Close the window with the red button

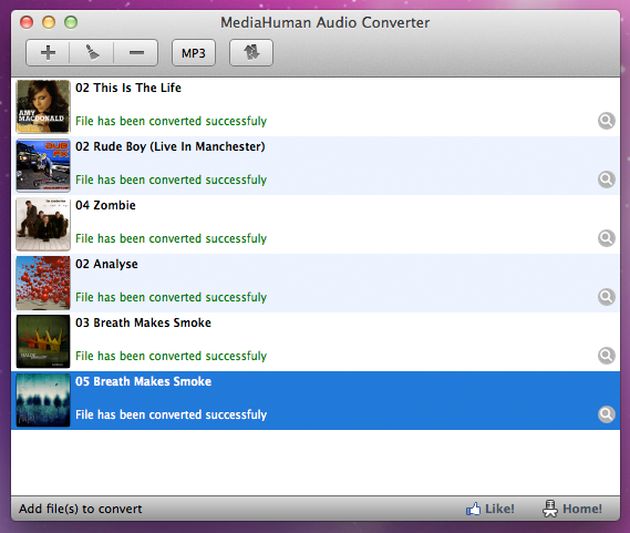27,22
